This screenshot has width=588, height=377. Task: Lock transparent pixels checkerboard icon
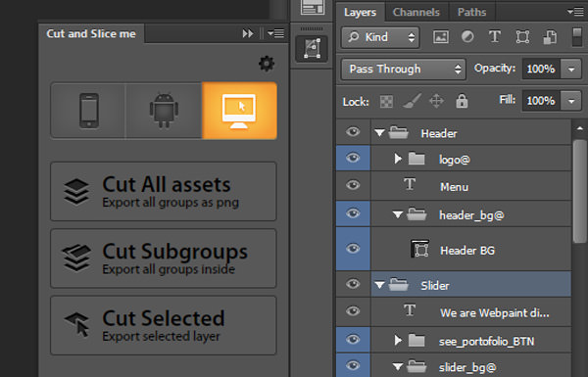pos(386,101)
